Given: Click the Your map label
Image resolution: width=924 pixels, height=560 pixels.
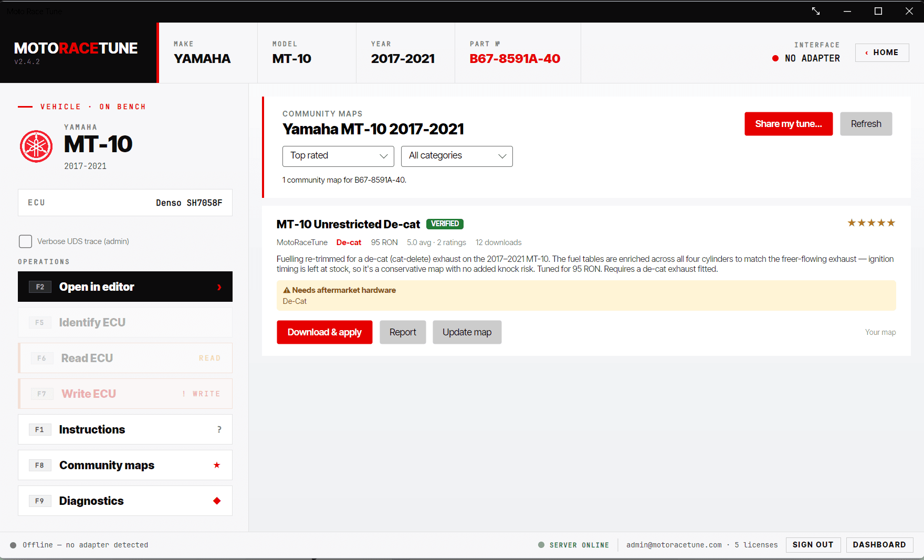Looking at the screenshot, I should pos(880,332).
